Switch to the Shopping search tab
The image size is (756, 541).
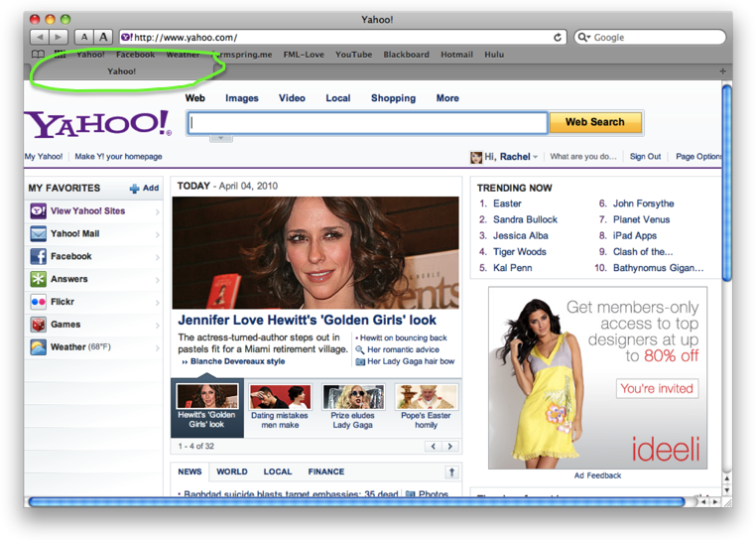[x=393, y=98]
